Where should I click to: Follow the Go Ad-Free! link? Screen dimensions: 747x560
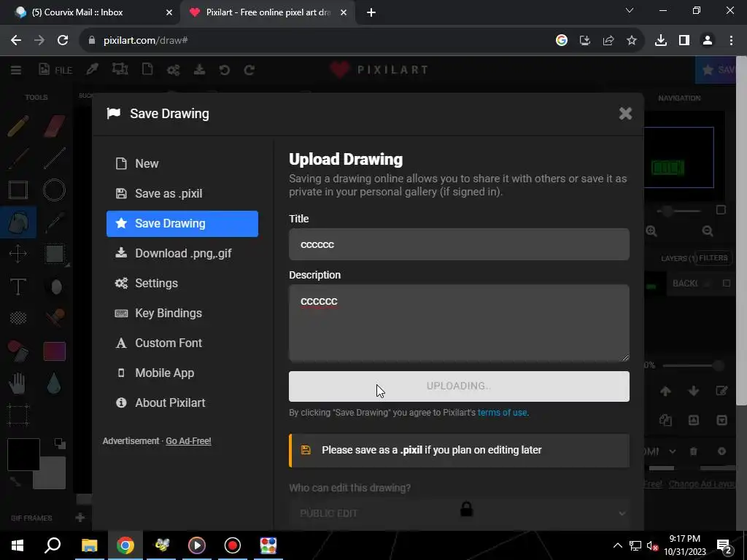[188, 441]
